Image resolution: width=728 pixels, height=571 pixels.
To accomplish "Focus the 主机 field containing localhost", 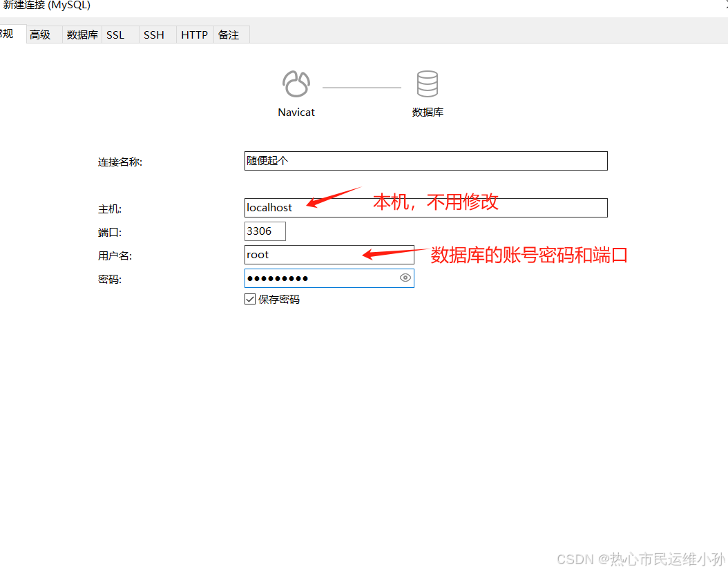I will click(425, 208).
